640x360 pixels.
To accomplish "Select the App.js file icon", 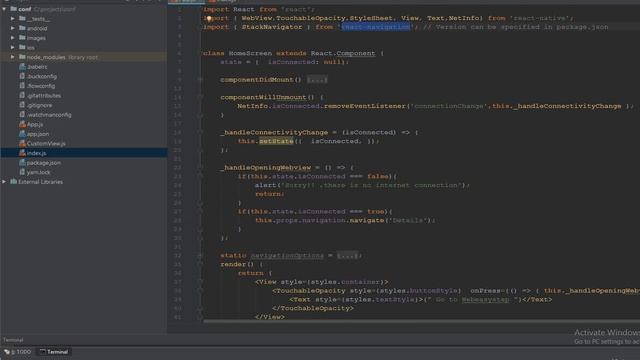I will pyautogui.click(x=22, y=124).
